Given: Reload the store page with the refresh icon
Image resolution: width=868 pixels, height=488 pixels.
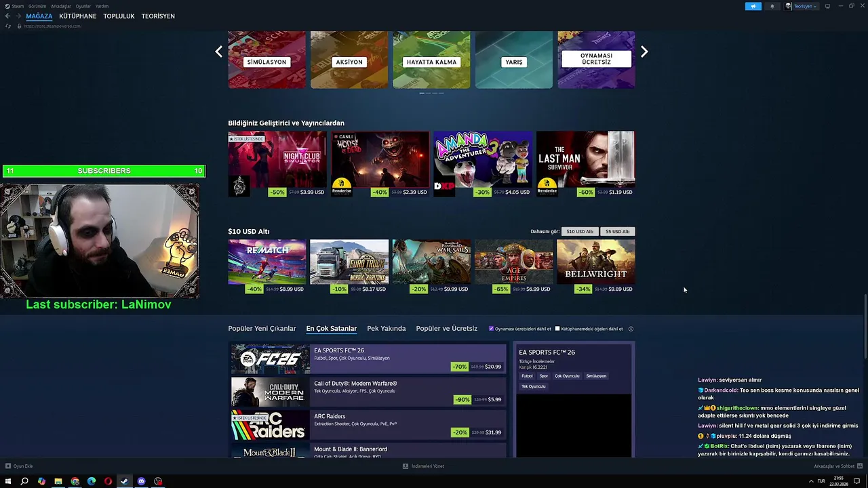Looking at the screenshot, I should (7, 26).
